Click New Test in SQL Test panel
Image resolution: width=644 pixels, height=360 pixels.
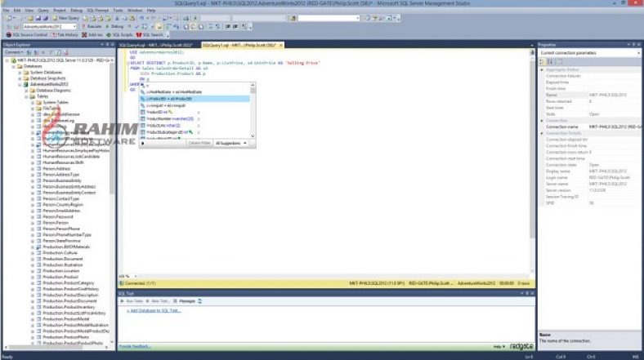pyautogui.click(x=157, y=301)
